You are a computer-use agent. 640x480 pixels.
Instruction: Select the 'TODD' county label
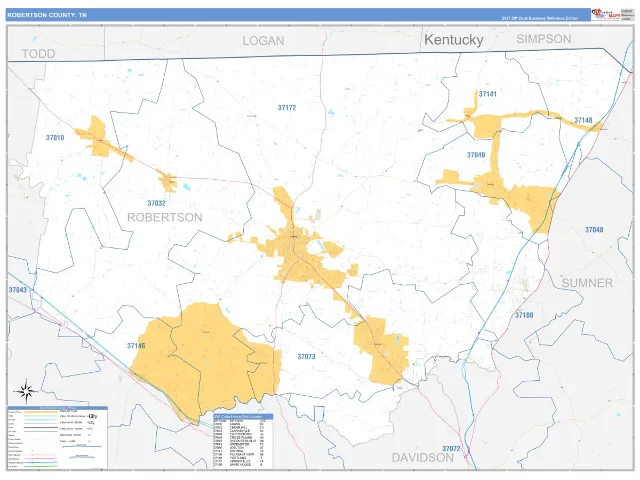point(38,53)
